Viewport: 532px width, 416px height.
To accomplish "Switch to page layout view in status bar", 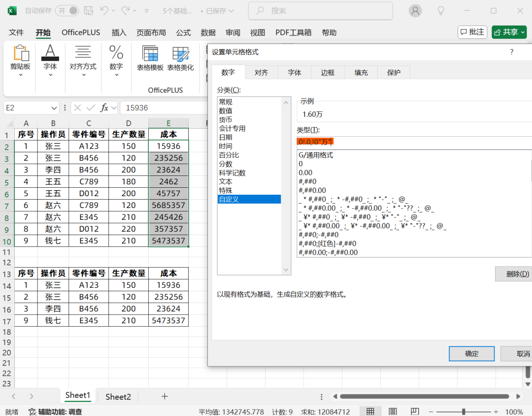I will point(392,411).
